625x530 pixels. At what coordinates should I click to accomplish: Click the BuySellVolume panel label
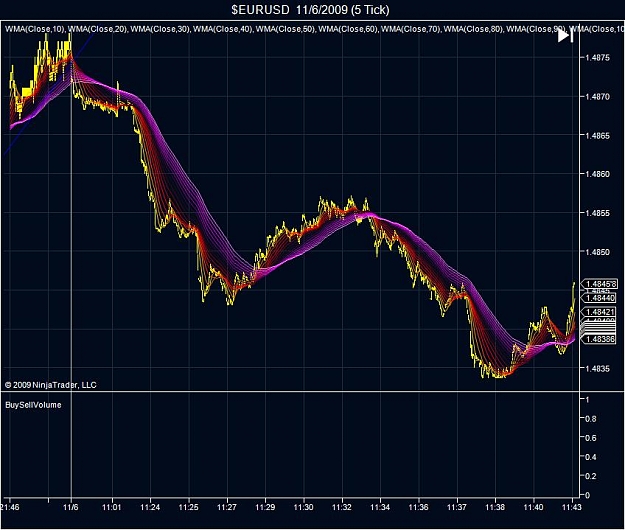pos(33,405)
